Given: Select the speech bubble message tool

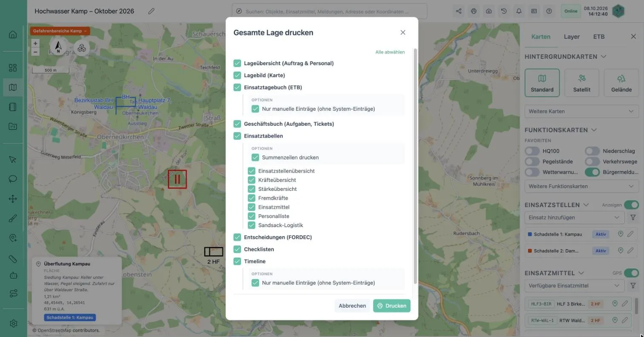Looking at the screenshot, I should pos(13,179).
